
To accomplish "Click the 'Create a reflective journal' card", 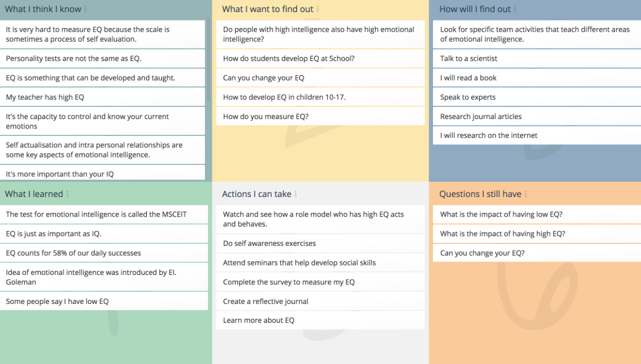I will point(320,301).
